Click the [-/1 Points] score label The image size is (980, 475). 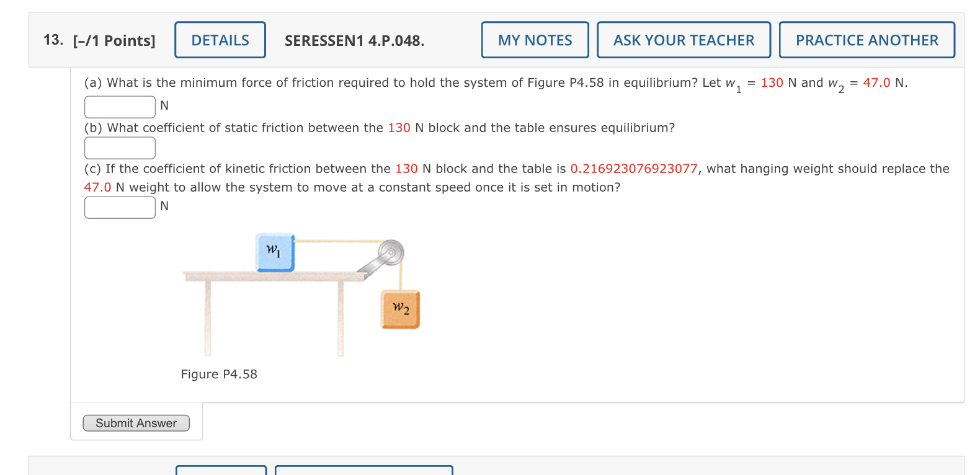click(115, 40)
